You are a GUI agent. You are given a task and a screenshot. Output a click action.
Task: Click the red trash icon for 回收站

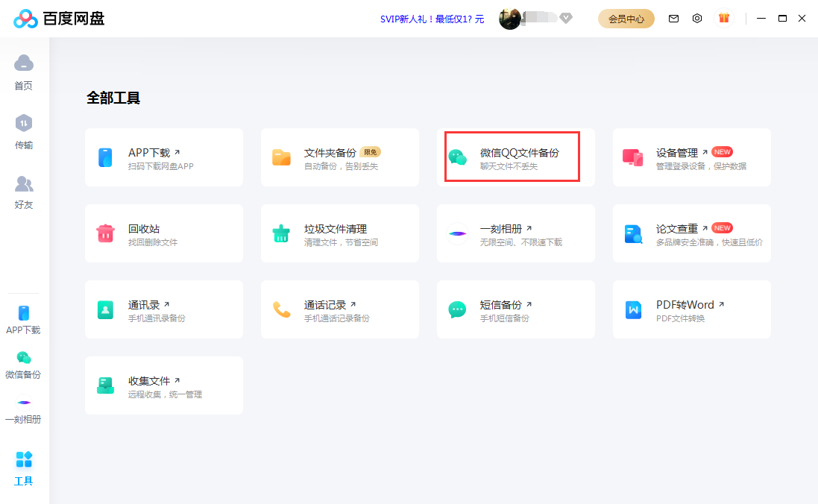coord(105,233)
